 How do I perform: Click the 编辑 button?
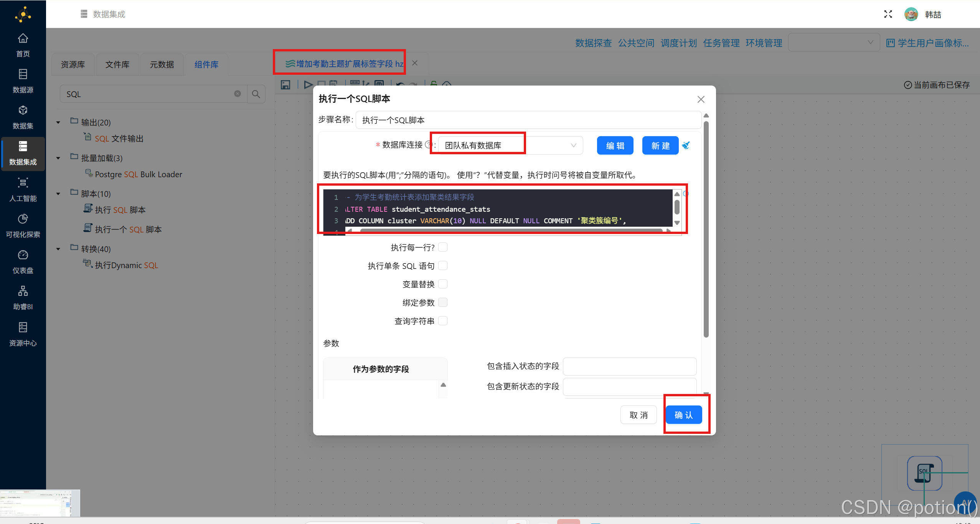click(x=615, y=145)
